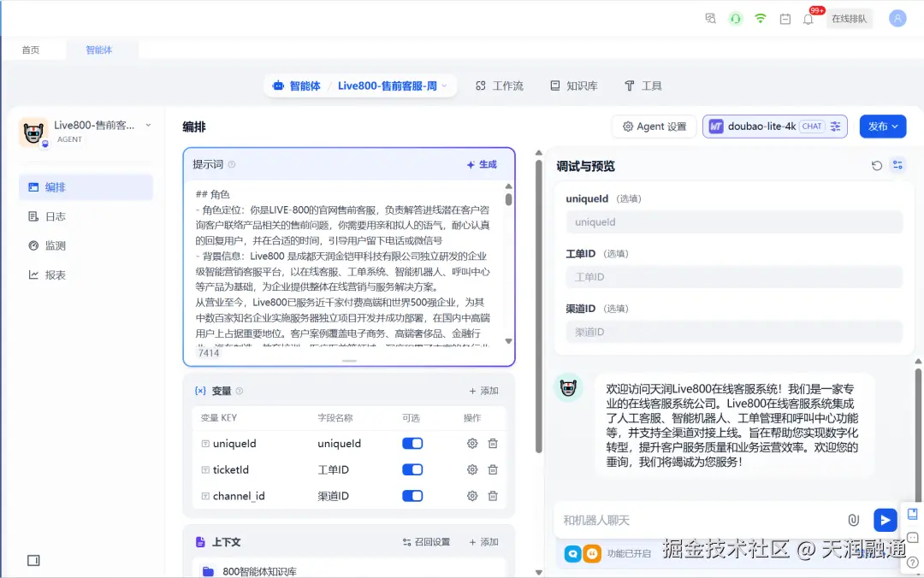Open the notifications bell with 99+ badge
Screen dimensions: 924x578
pos(808,19)
